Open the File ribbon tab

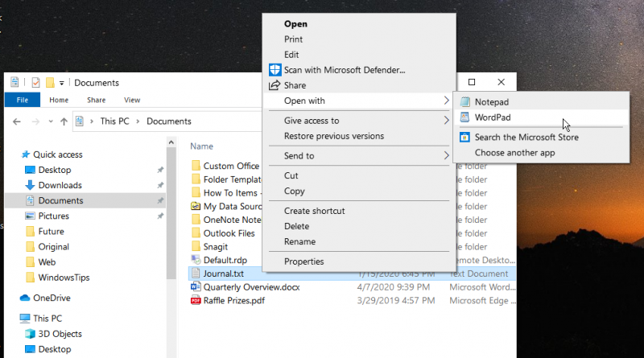point(23,100)
